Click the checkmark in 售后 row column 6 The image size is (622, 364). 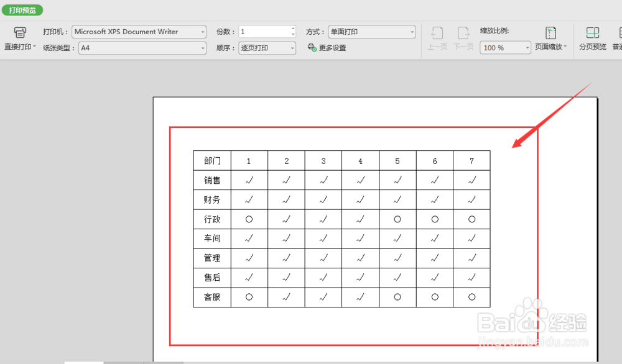pyautogui.click(x=435, y=278)
